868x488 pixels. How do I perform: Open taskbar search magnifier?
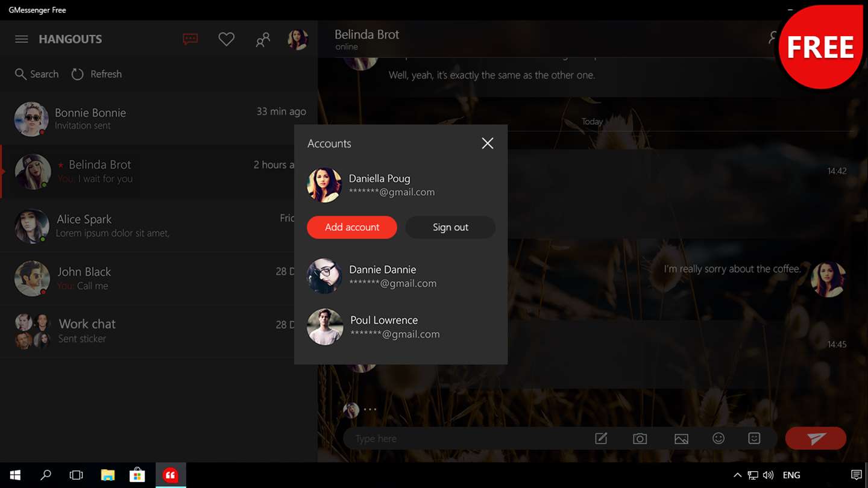click(46, 475)
